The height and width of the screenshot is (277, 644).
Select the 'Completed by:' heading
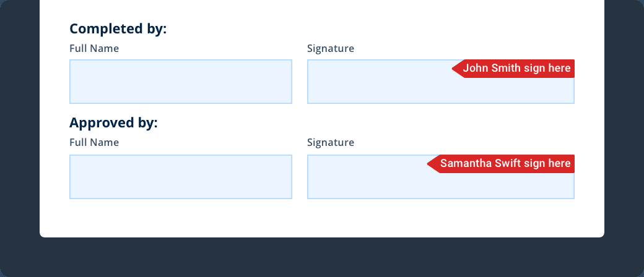coord(118,28)
